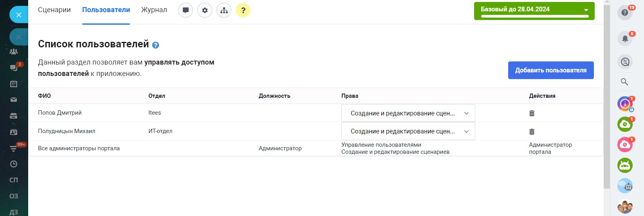The width and height of the screenshot is (644, 216).
Task: Switch to the Сценарии tab
Action: tap(54, 10)
